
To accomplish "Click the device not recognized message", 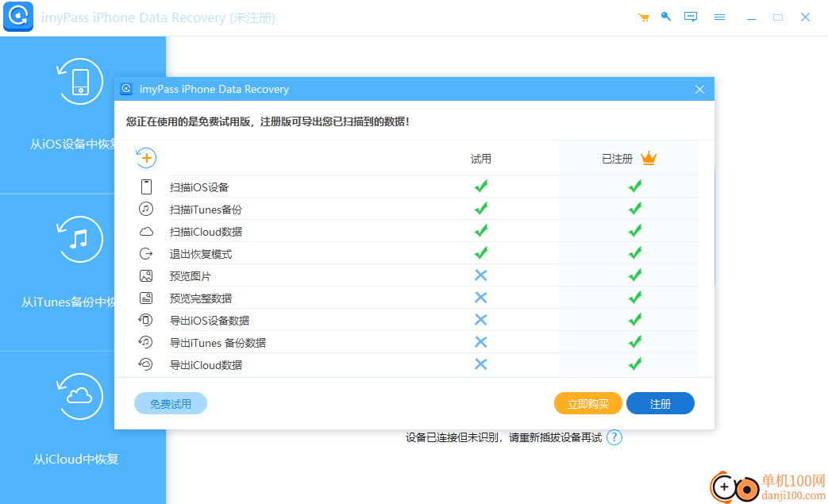I will [x=503, y=437].
